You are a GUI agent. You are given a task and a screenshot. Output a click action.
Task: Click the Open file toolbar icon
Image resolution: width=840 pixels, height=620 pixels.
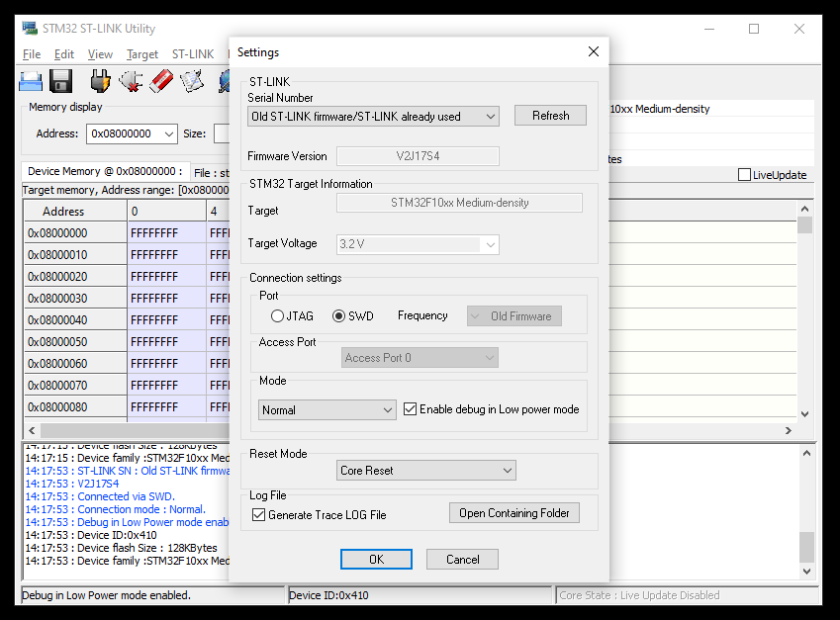click(31, 81)
